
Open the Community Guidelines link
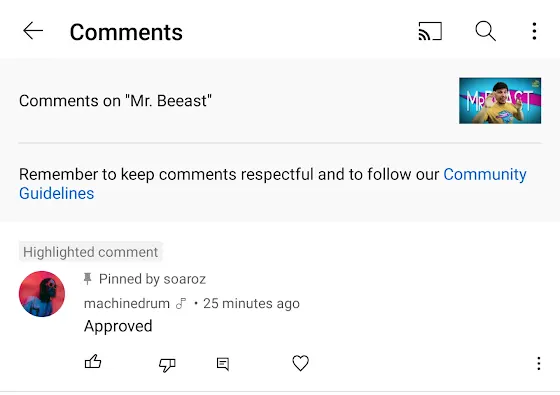click(272, 184)
